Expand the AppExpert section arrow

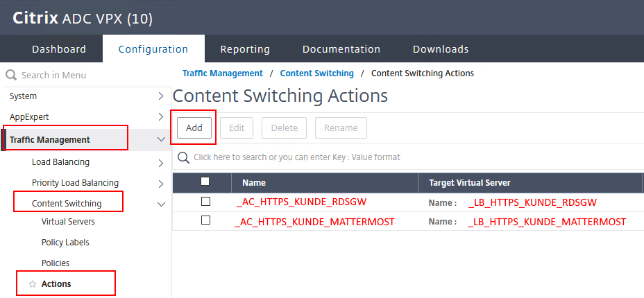(x=161, y=117)
